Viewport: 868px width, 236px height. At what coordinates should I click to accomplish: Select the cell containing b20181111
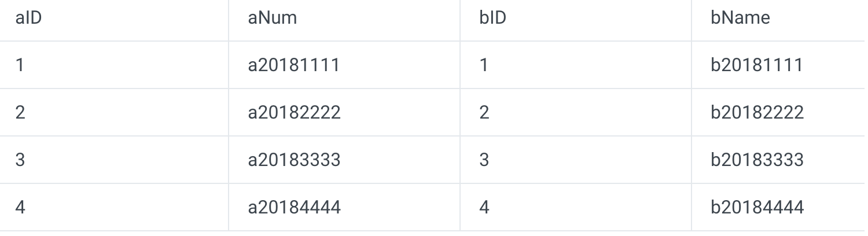(757, 65)
